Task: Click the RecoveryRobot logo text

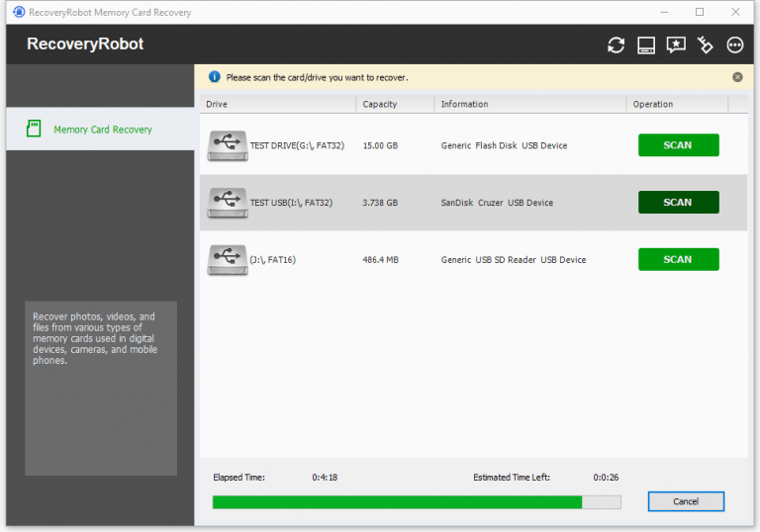Action: pyautogui.click(x=85, y=44)
